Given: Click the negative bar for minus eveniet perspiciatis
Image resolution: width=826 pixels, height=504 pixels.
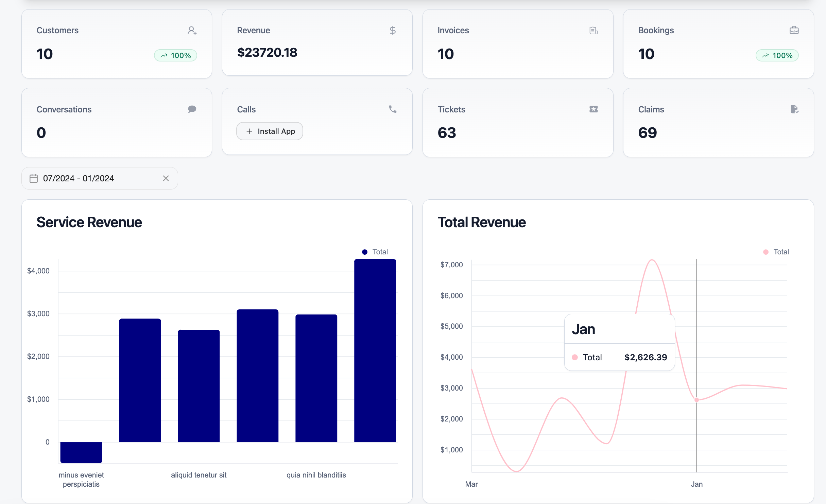Looking at the screenshot, I should (81, 452).
